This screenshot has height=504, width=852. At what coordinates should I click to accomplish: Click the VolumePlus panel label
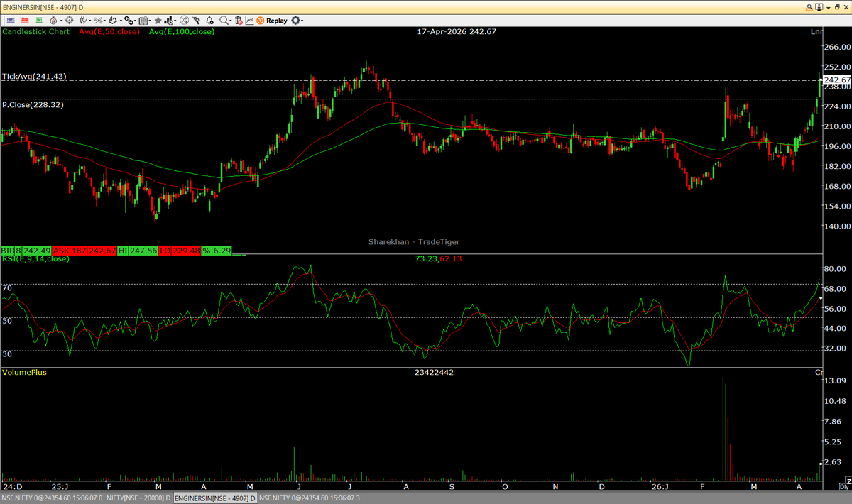coord(24,372)
